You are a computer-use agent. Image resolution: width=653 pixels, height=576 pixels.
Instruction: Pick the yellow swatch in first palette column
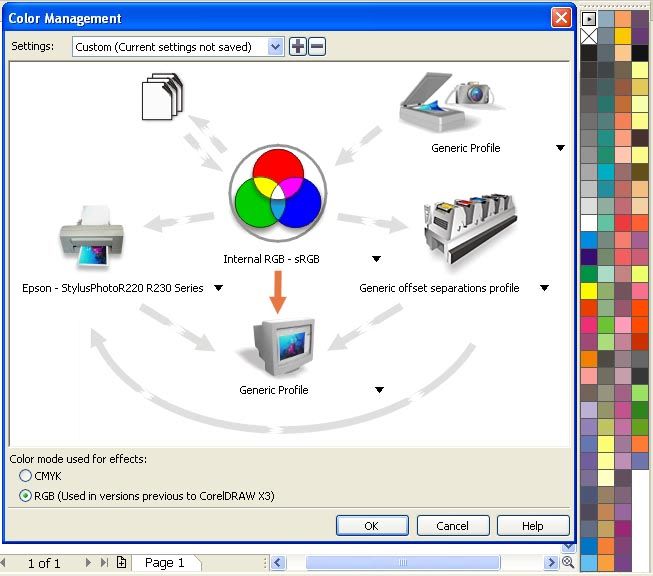[x=589, y=291]
